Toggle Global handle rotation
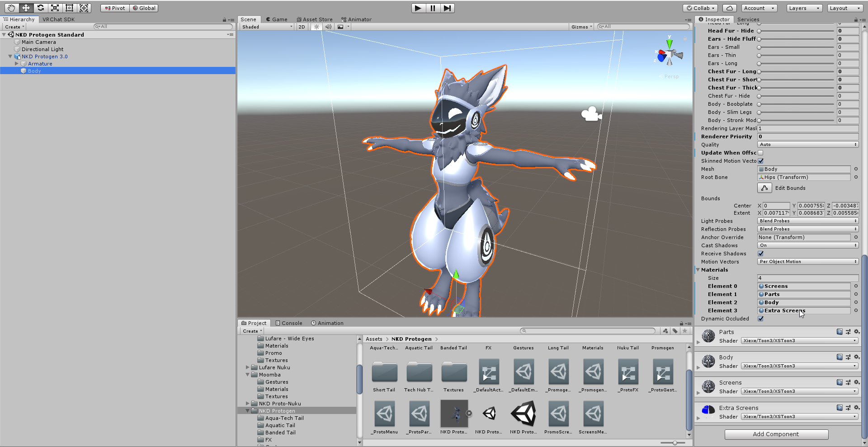 [144, 8]
